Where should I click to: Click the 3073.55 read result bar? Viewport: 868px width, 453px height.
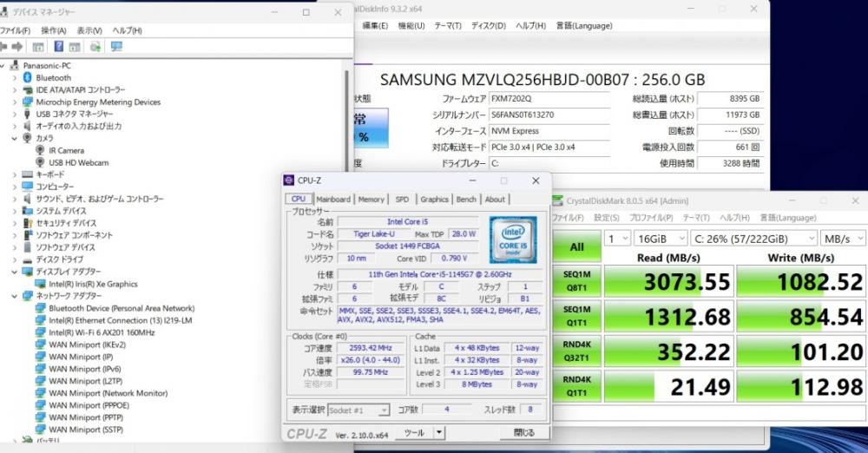click(x=668, y=281)
